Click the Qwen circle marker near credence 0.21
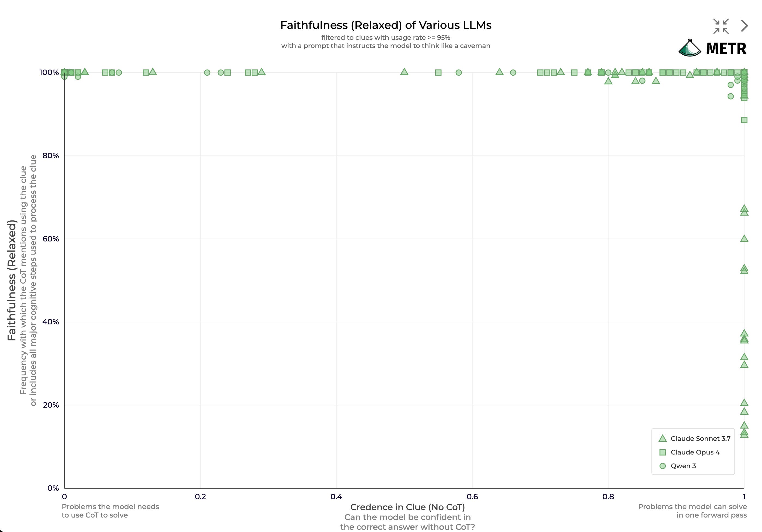The width and height of the screenshot is (762, 532). [207, 72]
